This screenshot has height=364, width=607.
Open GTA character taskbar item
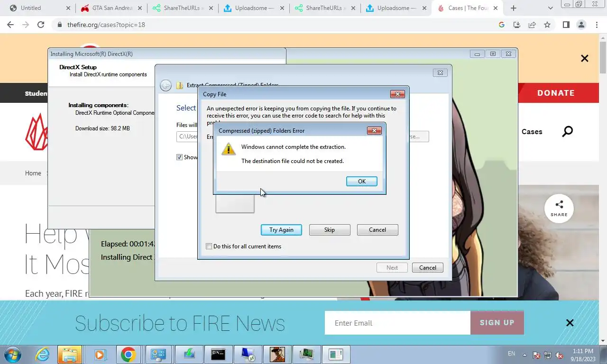(277, 355)
